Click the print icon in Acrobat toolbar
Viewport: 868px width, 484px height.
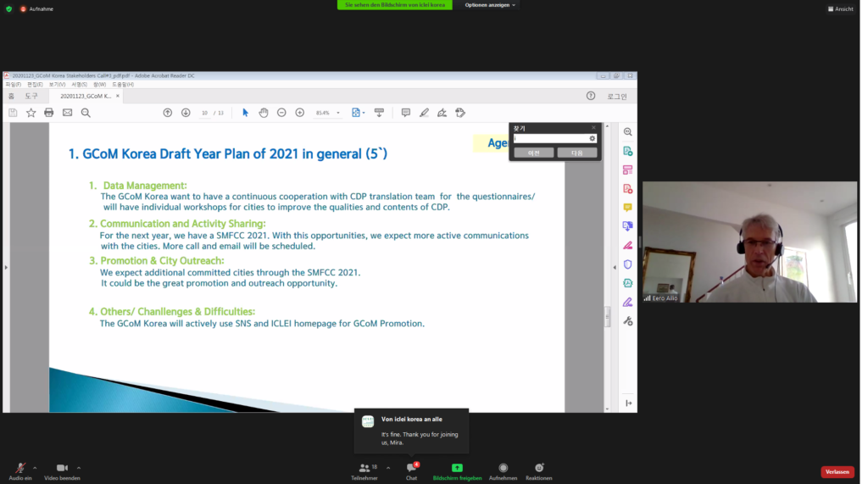pyautogui.click(x=48, y=113)
